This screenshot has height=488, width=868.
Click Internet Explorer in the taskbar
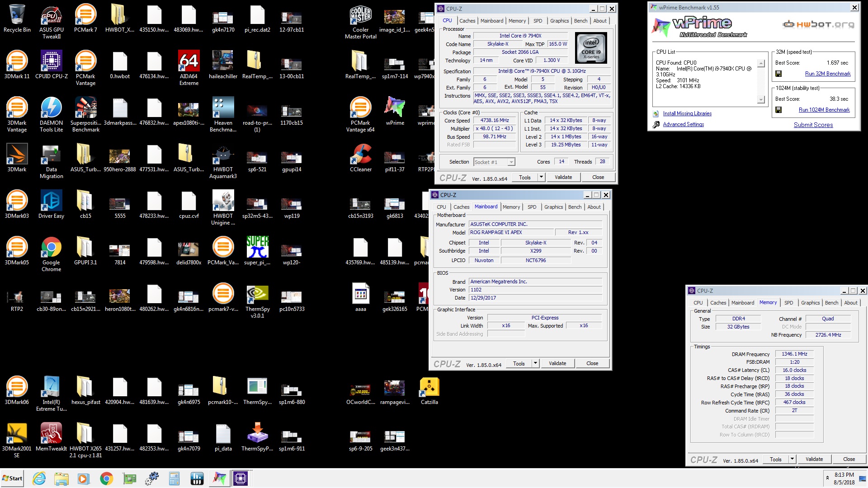click(x=39, y=479)
